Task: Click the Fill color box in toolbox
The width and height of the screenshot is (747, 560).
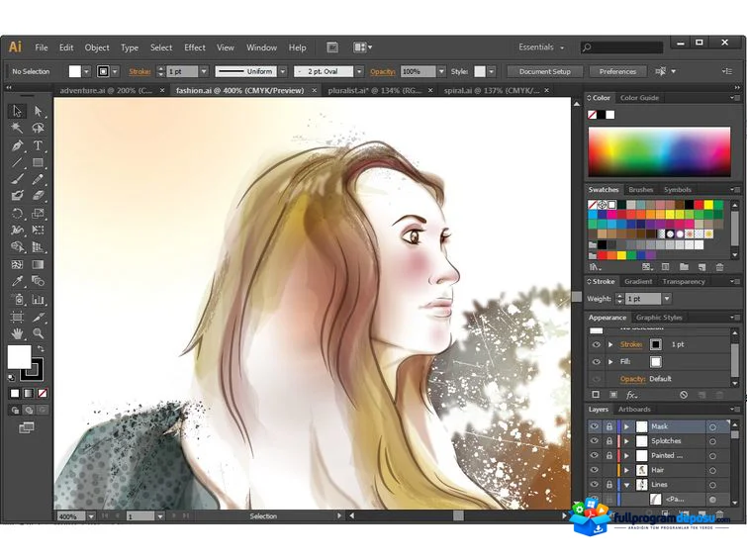Action: tap(19, 356)
